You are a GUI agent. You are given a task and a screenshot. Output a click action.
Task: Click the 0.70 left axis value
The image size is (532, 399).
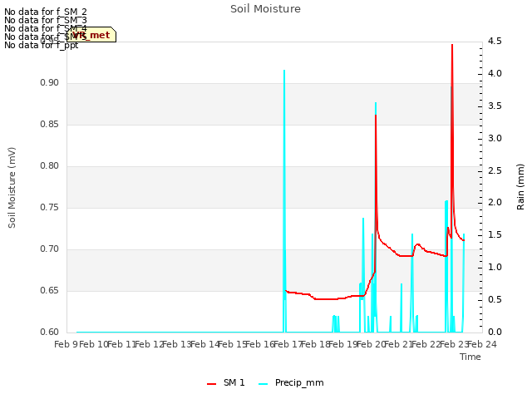coord(50,249)
